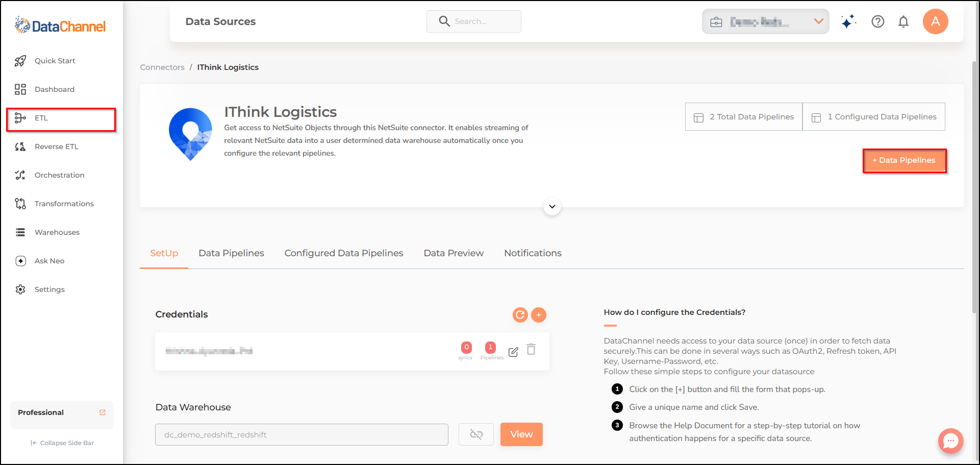
Task: Click the + Data Pipelines button
Action: [904, 161]
